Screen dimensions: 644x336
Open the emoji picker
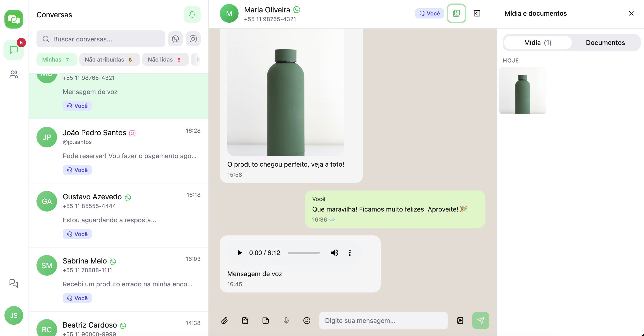tap(307, 321)
